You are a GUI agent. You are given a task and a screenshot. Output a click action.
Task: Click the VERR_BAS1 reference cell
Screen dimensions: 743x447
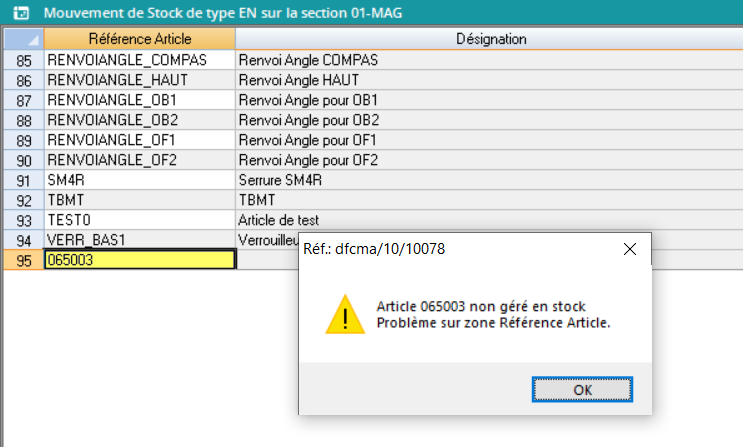(x=140, y=240)
